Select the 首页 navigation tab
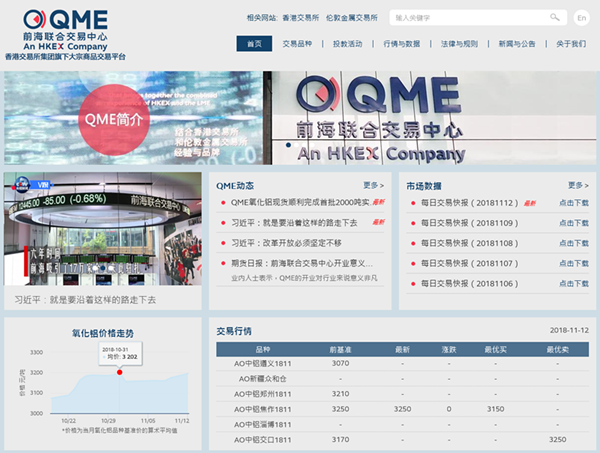Screen dimensions: 600x453 [254, 44]
